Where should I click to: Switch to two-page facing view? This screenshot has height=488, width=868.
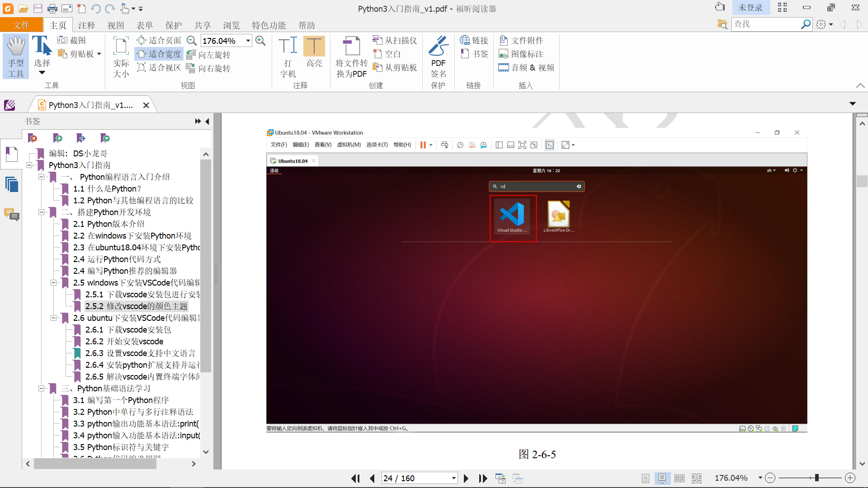pos(679,478)
